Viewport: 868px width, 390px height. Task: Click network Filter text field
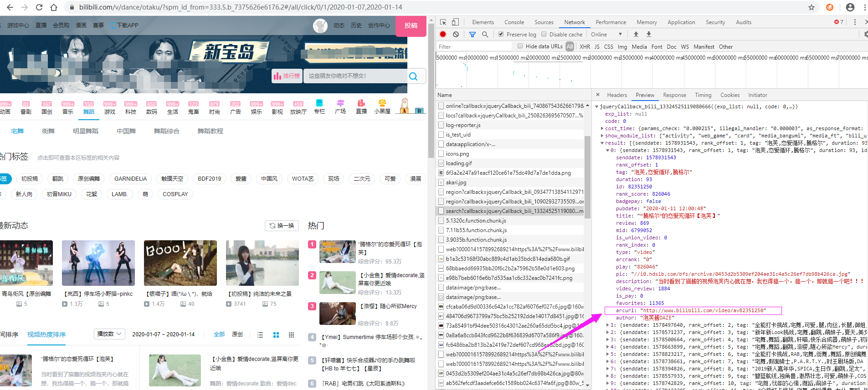click(474, 46)
